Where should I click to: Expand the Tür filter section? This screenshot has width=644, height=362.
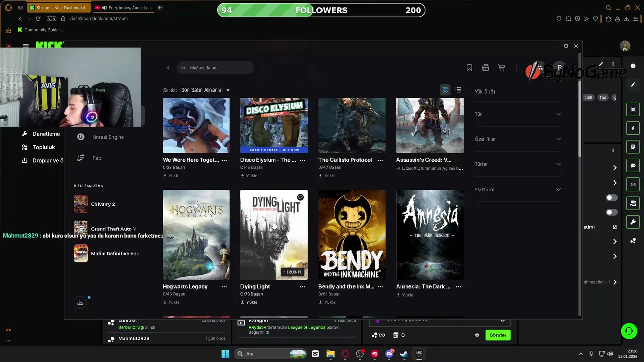(518, 114)
